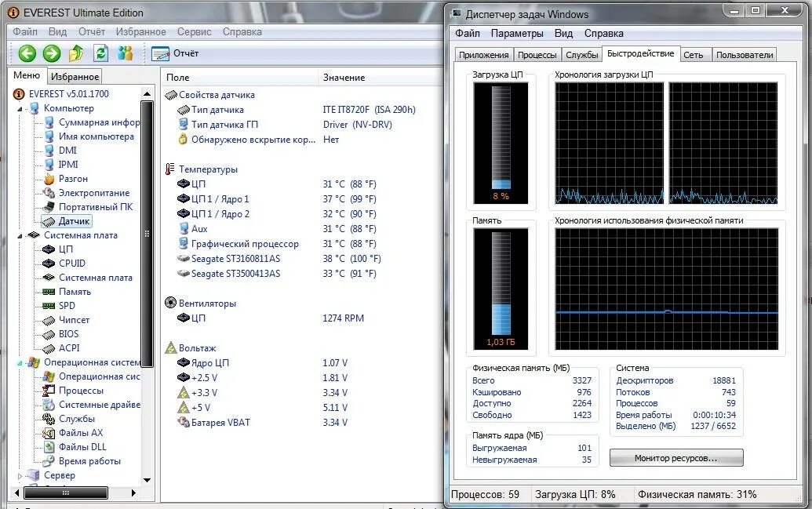Click the Up level arrow toolbar icon

click(x=76, y=53)
